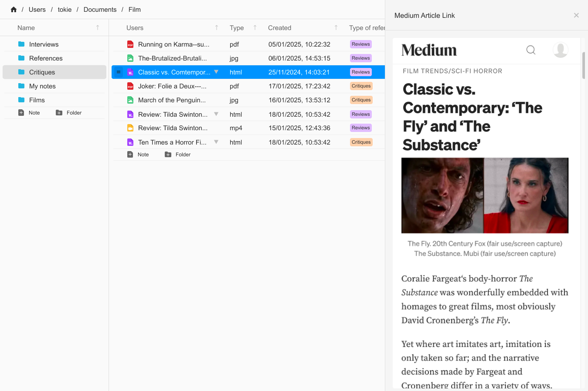Click the Type column header

click(237, 28)
